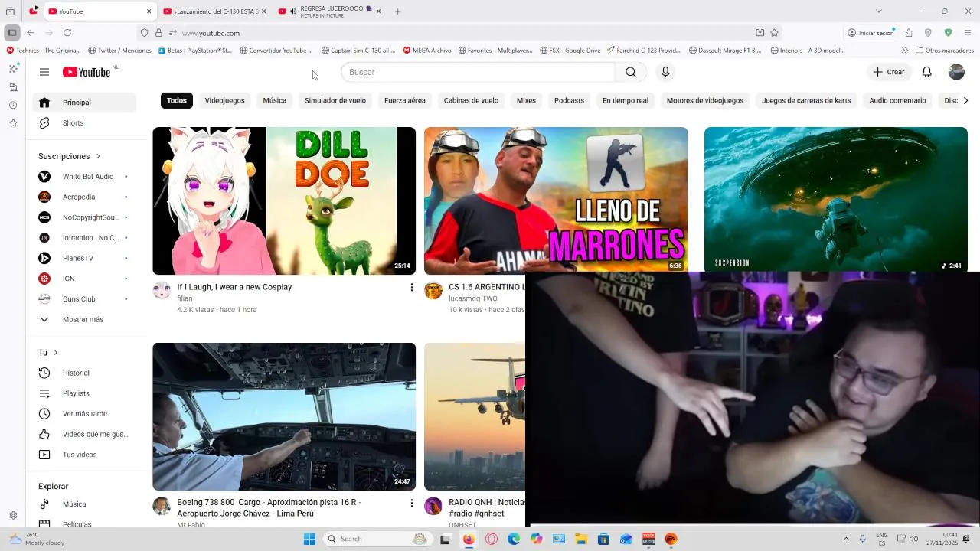Select the Todos filter chip

177,100
